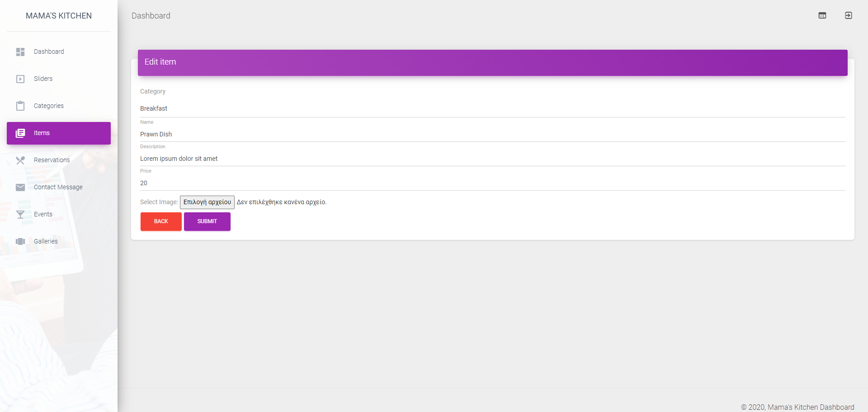Viewport: 868px width, 412px height.
Task: Click the logout icon in top bar
Action: click(x=849, y=15)
